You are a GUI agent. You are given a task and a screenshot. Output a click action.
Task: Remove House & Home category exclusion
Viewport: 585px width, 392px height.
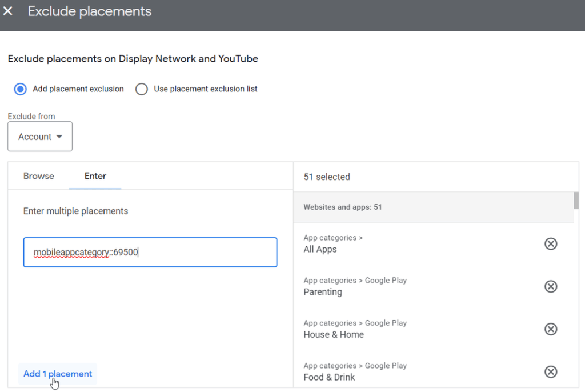coord(551,329)
